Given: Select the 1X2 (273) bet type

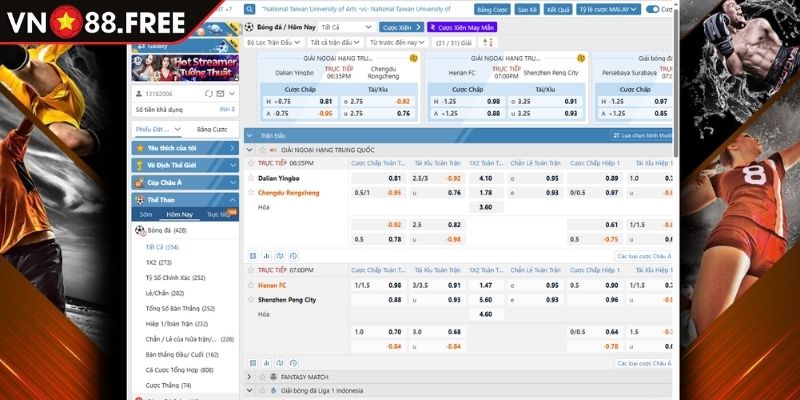Looking at the screenshot, I should point(158,262).
